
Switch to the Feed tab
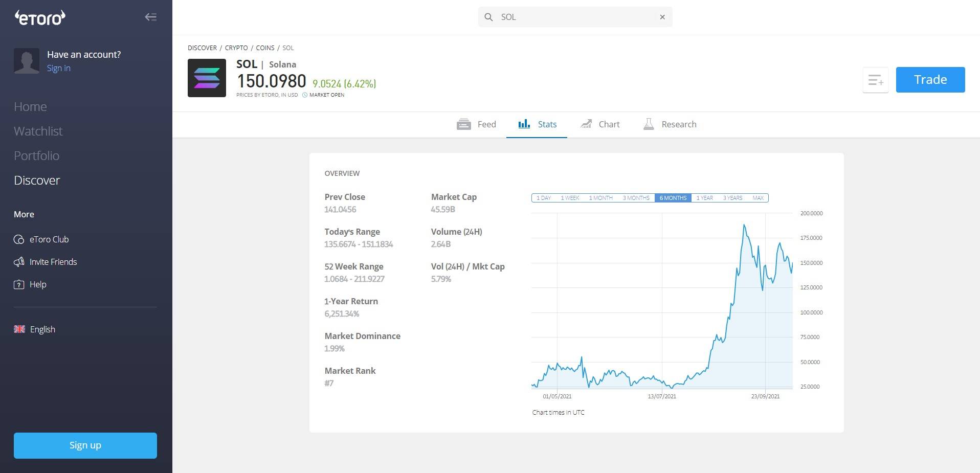[x=476, y=124]
